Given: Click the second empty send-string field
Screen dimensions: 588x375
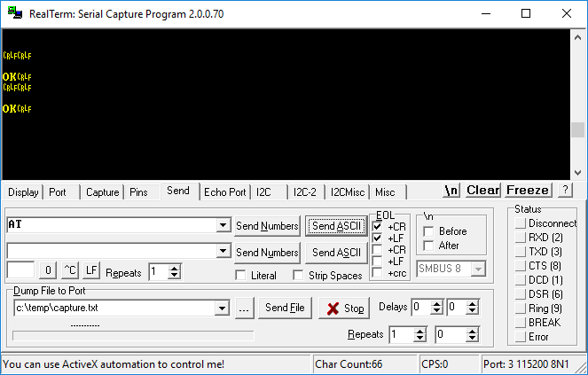Looking at the screenshot, I should pos(112,251).
